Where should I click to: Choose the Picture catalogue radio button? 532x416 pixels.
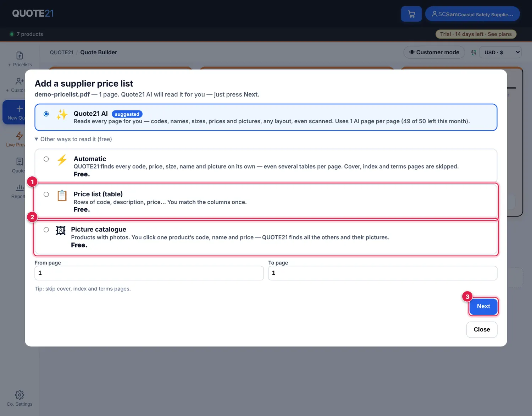[46, 230]
